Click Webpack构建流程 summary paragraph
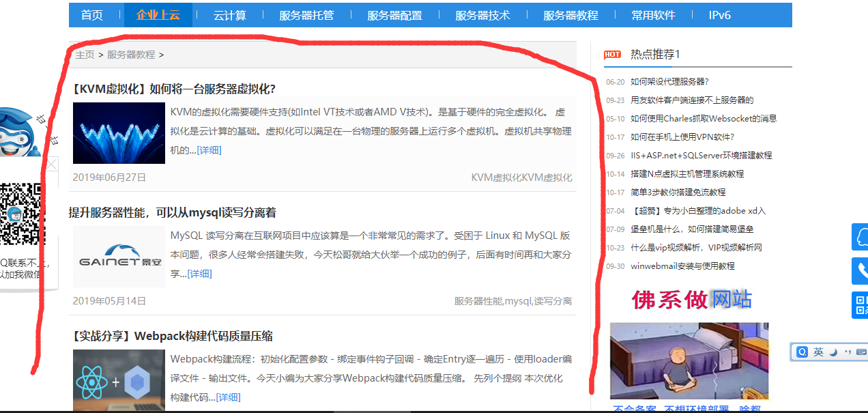This screenshot has width=868, height=413. 371,378
